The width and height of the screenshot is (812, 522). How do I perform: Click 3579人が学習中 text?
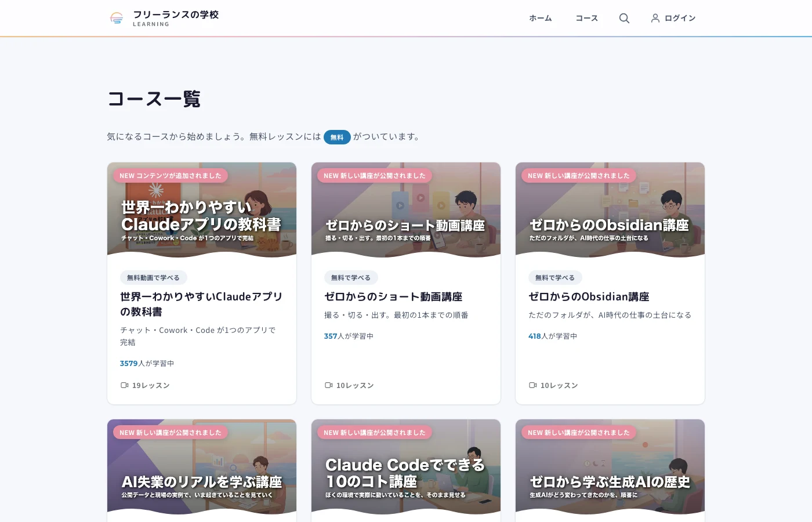147,364
